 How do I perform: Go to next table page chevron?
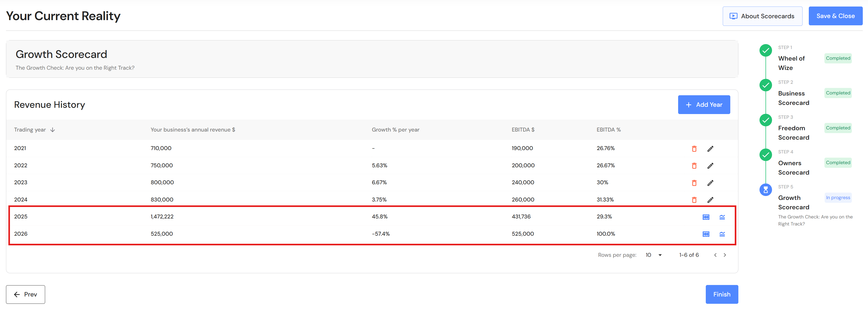(725, 255)
